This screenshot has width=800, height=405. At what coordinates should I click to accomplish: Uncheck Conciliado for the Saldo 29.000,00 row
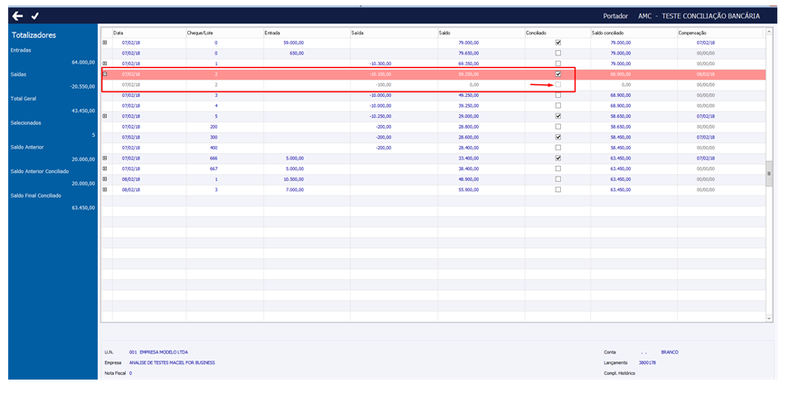click(x=558, y=116)
